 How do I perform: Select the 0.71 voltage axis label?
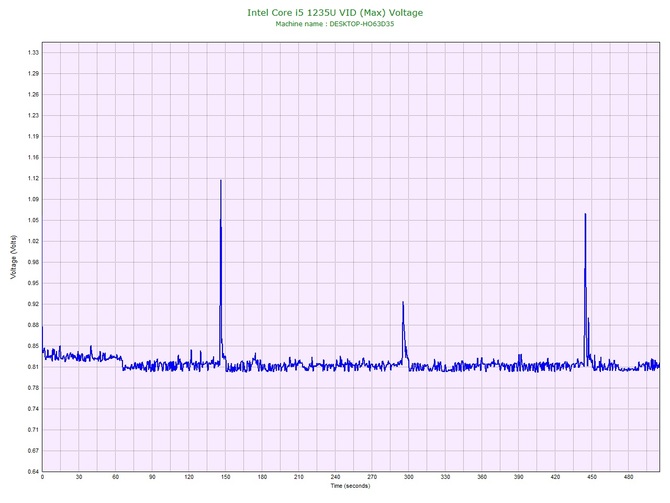tap(33, 429)
